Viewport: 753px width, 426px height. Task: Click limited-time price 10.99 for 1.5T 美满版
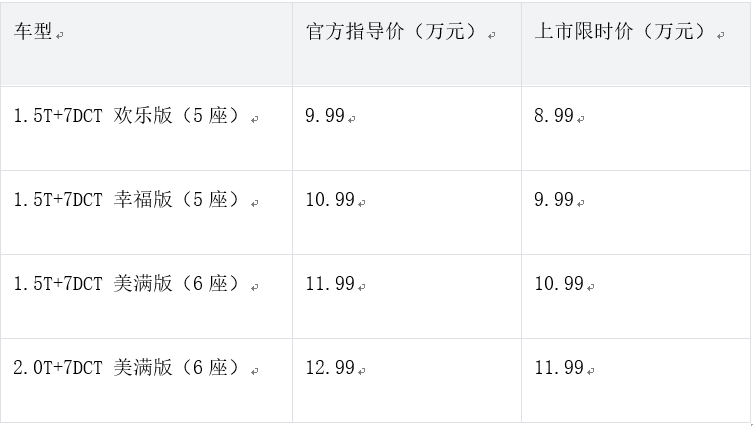pos(559,284)
